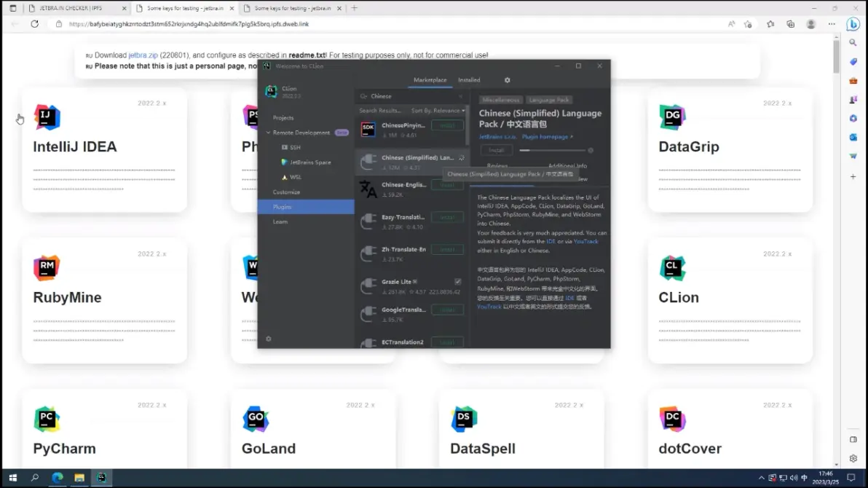Select JetBrains Space remote option
The image size is (868, 488).
pos(306,162)
